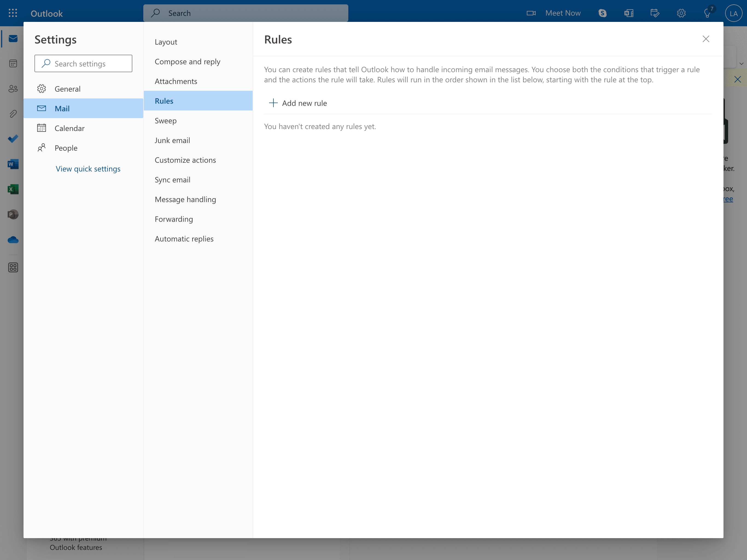
Task: Click the Meet Now camera icon
Action: 530,13
